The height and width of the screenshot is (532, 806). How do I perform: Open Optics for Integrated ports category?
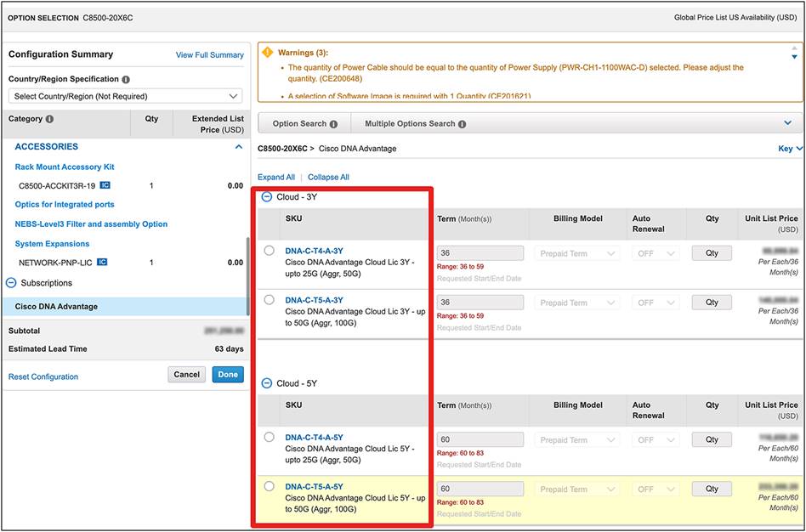[65, 205]
